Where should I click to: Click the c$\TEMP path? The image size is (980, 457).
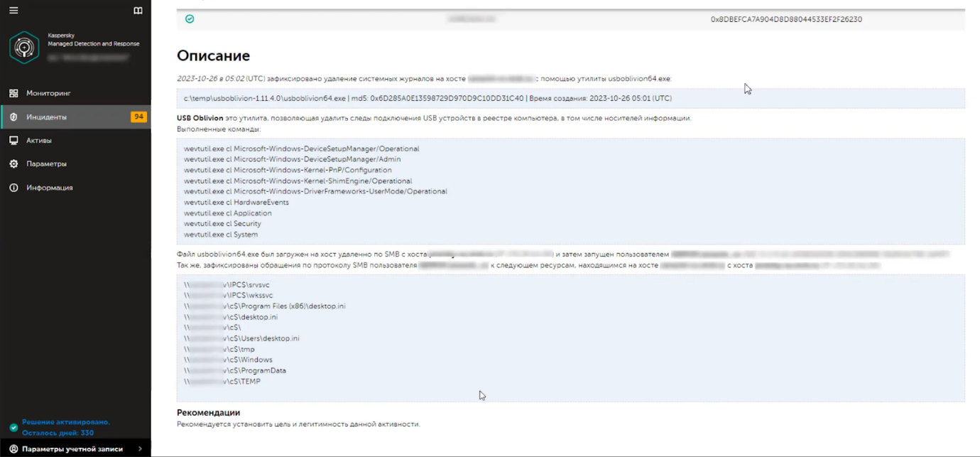click(x=222, y=382)
